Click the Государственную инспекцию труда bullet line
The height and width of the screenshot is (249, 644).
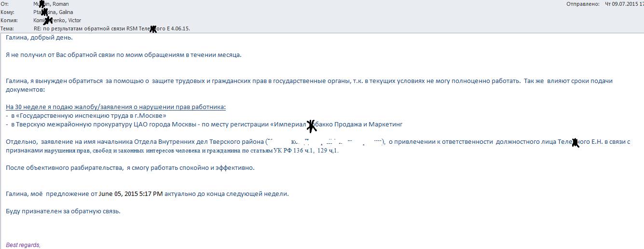point(86,115)
